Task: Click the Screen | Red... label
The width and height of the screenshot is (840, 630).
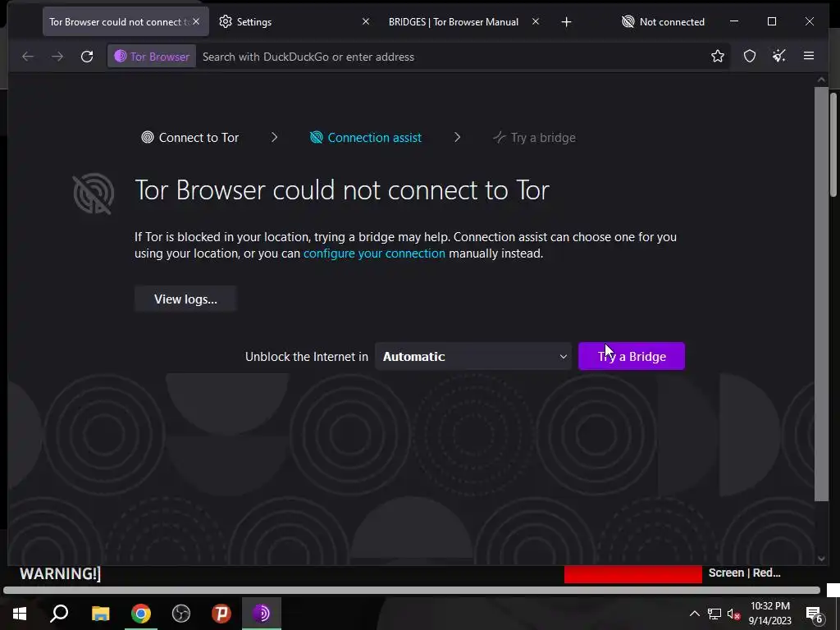Action: click(744, 573)
